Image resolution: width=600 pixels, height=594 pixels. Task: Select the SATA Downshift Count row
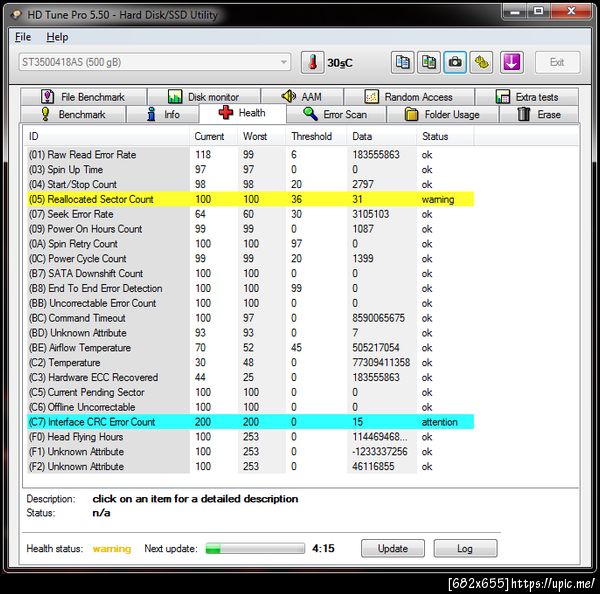pos(250,274)
